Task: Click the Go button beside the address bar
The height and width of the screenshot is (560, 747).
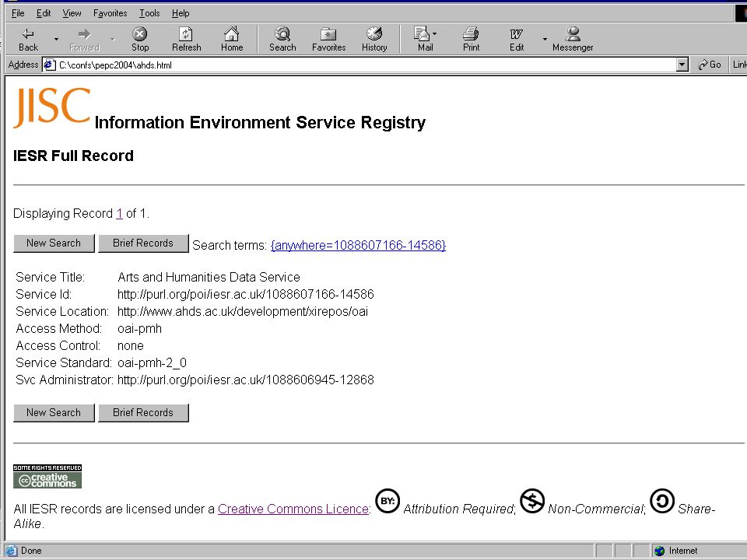Action: coord(710,65)
